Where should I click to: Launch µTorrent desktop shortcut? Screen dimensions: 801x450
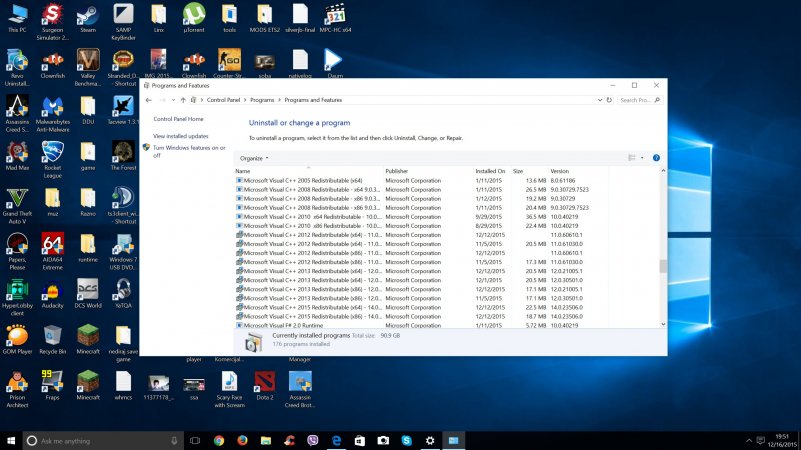tap(194, 18)
